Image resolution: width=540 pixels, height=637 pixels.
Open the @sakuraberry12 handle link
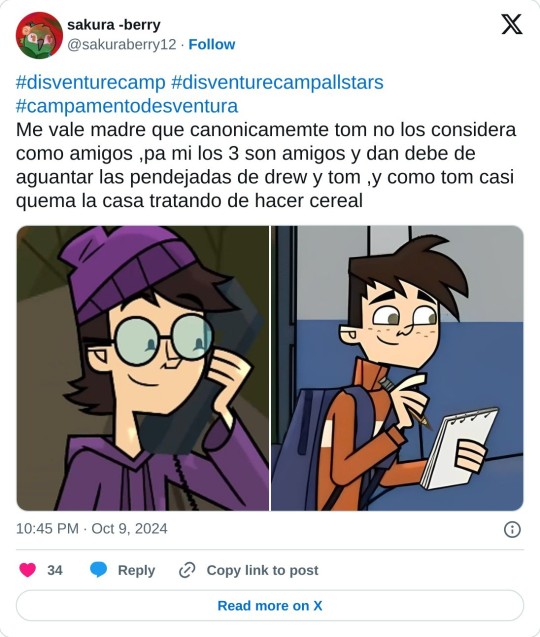pos(121,44)
